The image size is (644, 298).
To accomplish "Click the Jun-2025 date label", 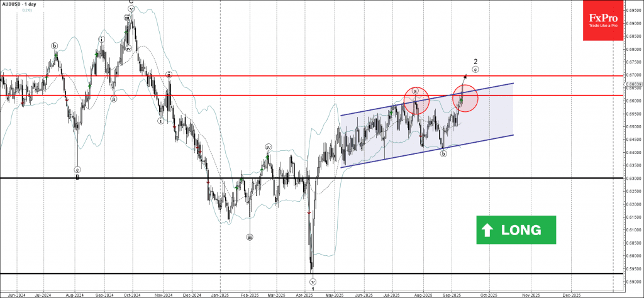I will pos(363,295).
